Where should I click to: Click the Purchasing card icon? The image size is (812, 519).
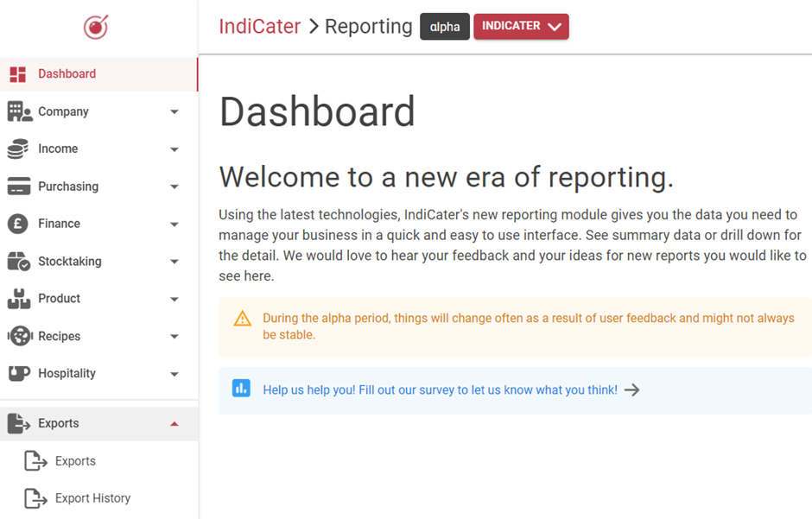[x=19, y=187]
